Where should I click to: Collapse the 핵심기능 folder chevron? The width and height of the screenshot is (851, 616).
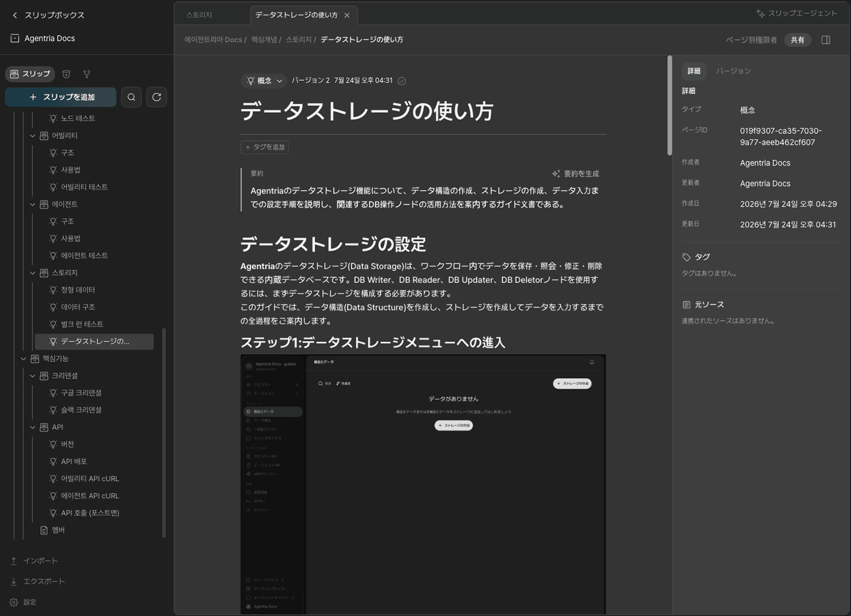(23, 359)
